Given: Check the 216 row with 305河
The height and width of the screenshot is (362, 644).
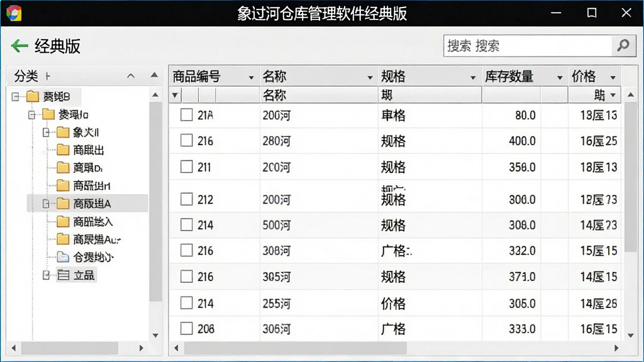Looking at the screenshot, I should tap(186, 277).
